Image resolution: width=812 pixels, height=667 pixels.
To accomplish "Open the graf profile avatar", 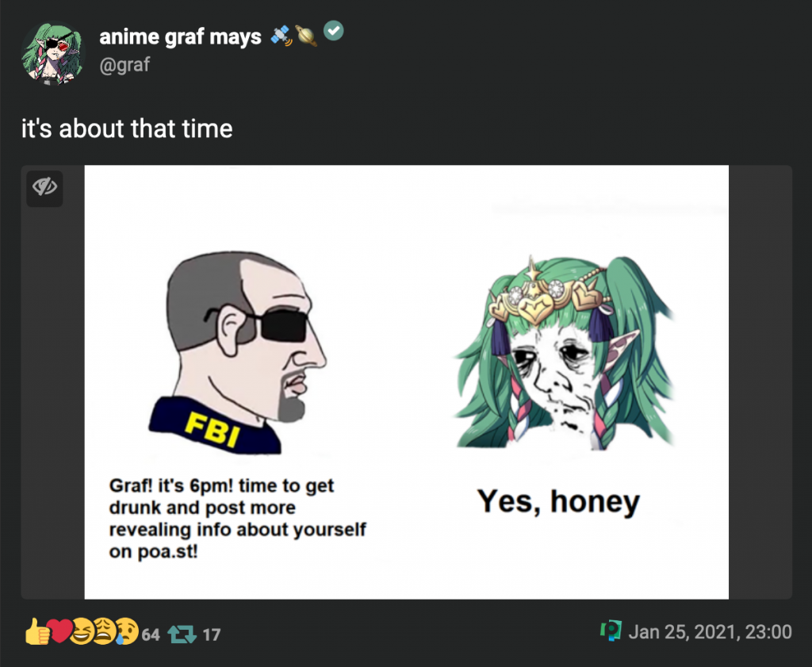I will tap(53, 53).
